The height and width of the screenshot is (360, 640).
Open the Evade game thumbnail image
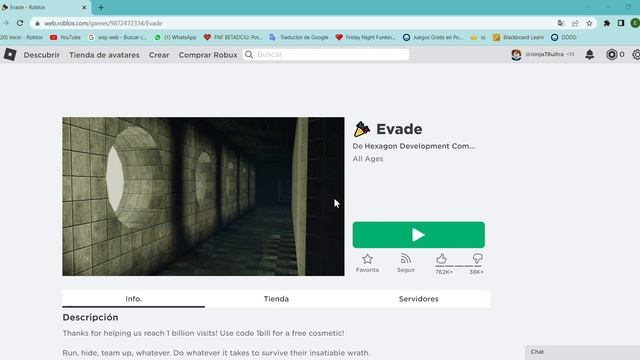tap(203, 196)
